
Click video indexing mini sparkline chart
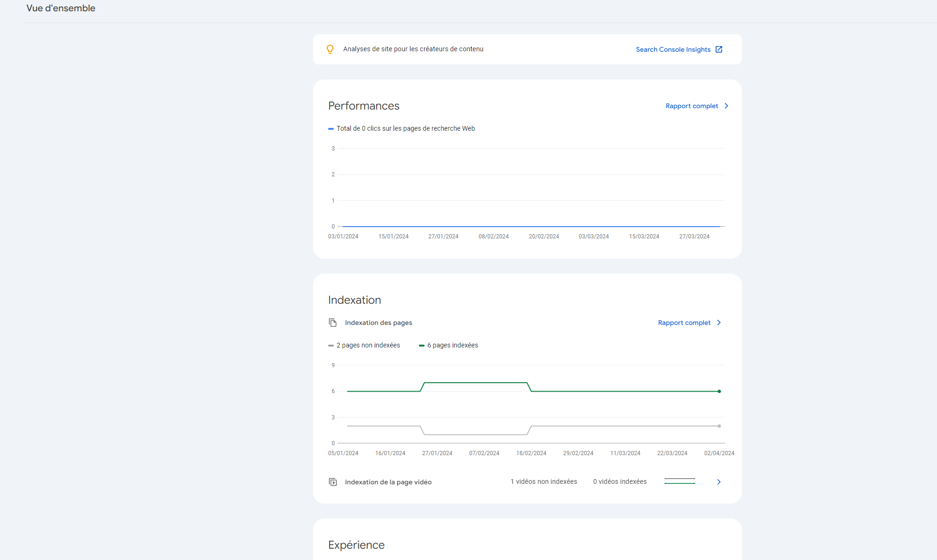(x=679, y=481)
